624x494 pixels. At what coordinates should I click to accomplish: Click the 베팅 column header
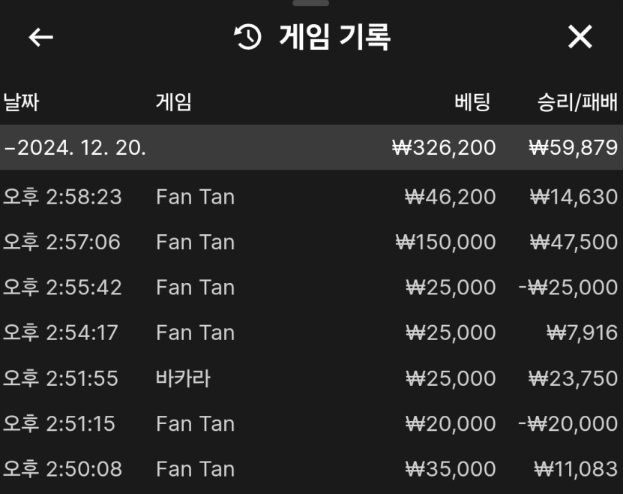pyautogui.click(x=475, y=101)
